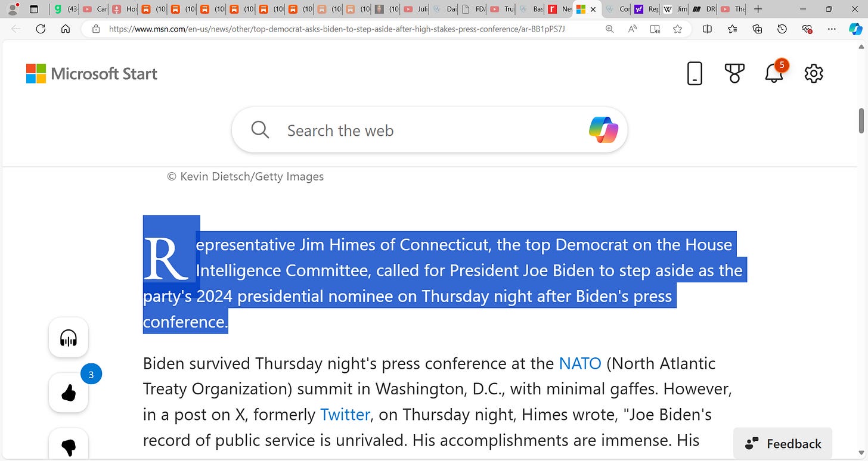The width and height of the screenshot is (868, 461).
Task: Click the zoom magnifier in the address bar
Action: (x=609, y=29)
